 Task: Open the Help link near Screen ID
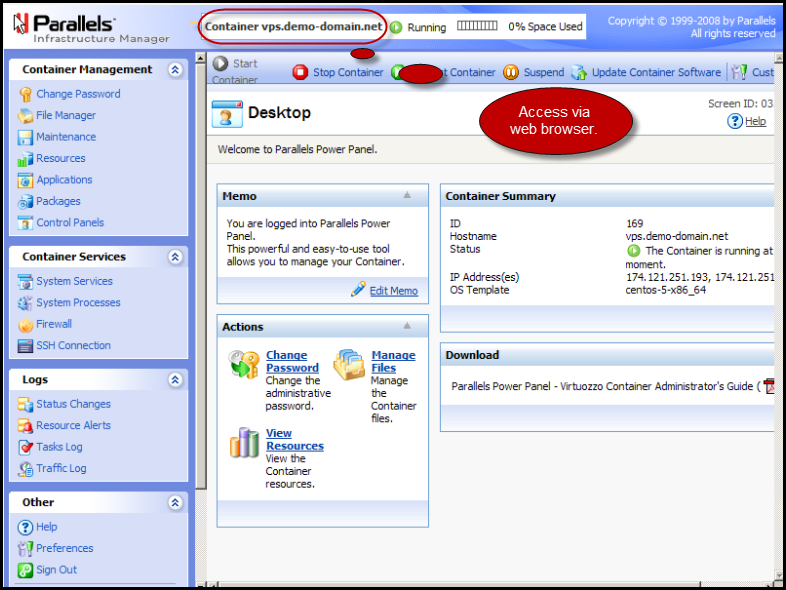[x=755, y=121]
